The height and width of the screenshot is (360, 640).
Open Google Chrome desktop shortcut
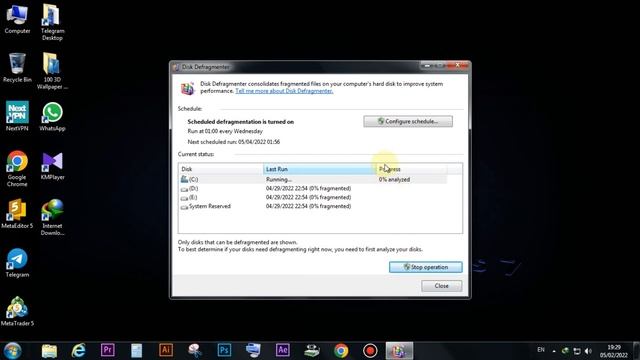tap(17, 168)
